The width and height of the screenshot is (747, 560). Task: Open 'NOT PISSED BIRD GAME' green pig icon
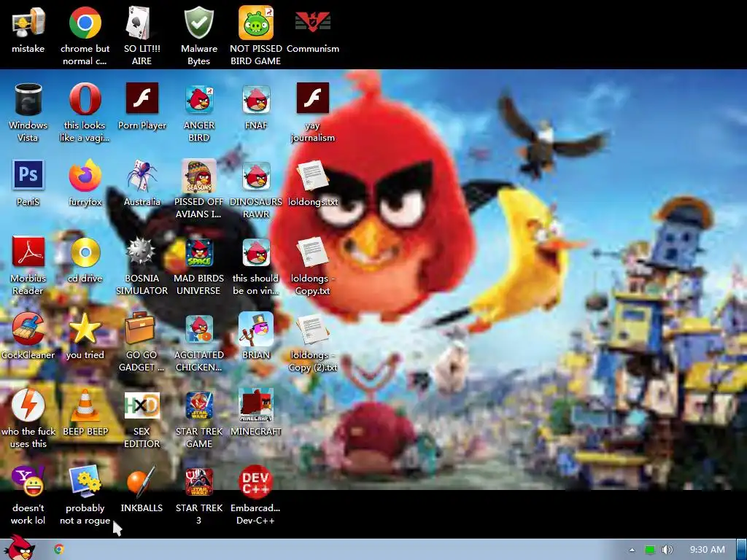pyautogui.click(x=256, y=23)
